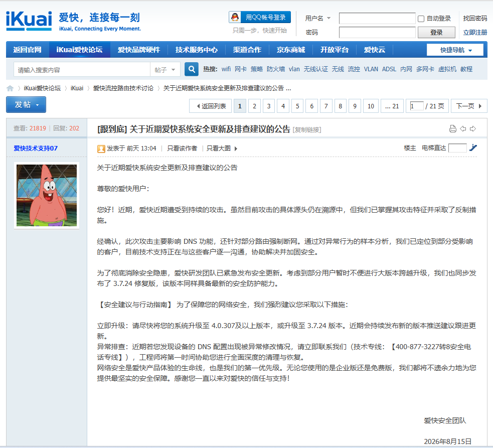The image size is (493, 448).
Task: Click the 爱快流控路由技术讨论 breadcrumb link
Action: 123,88
